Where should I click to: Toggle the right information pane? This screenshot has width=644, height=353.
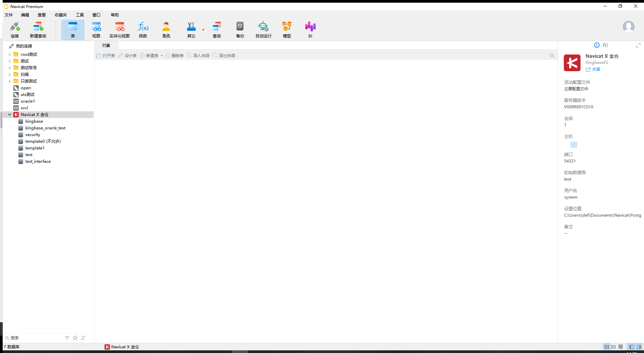(x=639, y=347)
